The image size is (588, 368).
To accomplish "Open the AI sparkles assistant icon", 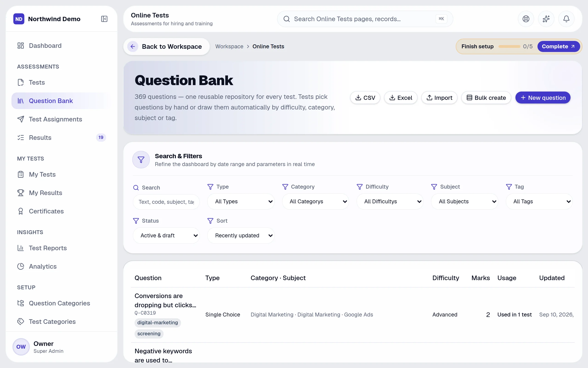I will point(546,19).
